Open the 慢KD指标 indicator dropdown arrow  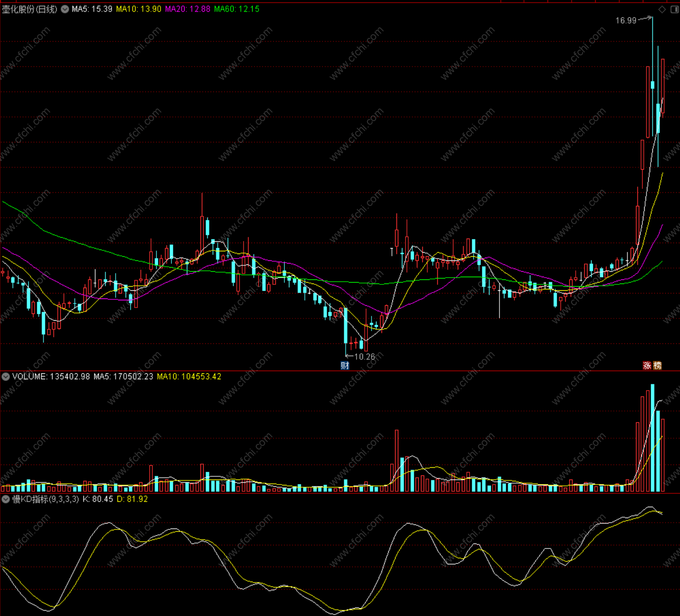6,499
